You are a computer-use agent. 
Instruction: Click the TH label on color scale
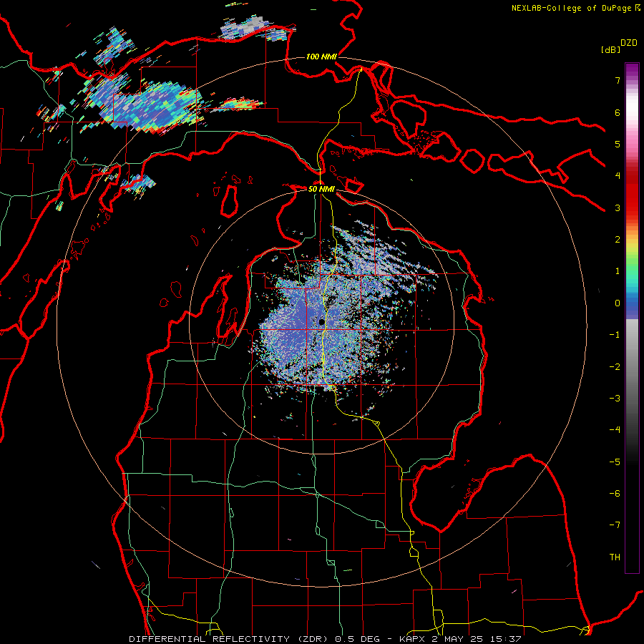click(x=615, y=557)
